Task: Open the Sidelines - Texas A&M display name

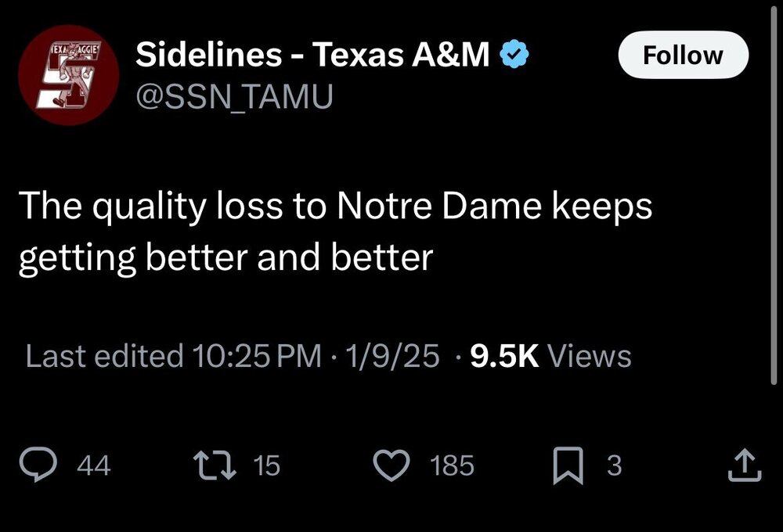Action: [x=312, y=55]
